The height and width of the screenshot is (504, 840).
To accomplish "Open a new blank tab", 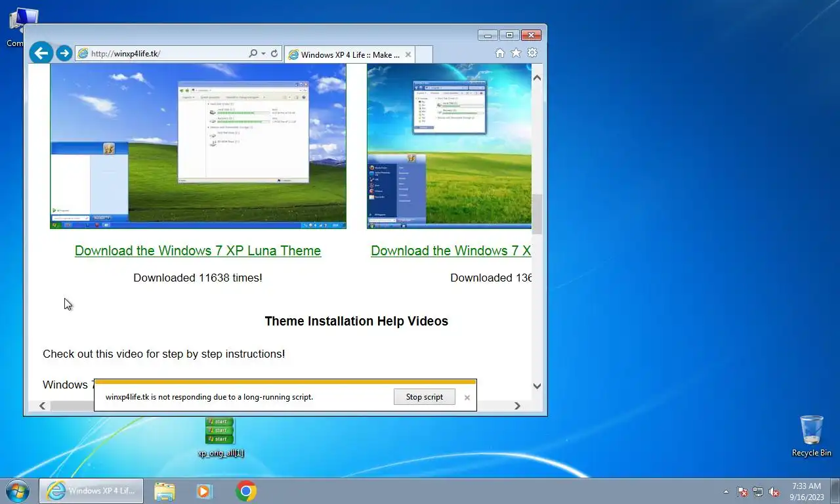I will (424, 55).
